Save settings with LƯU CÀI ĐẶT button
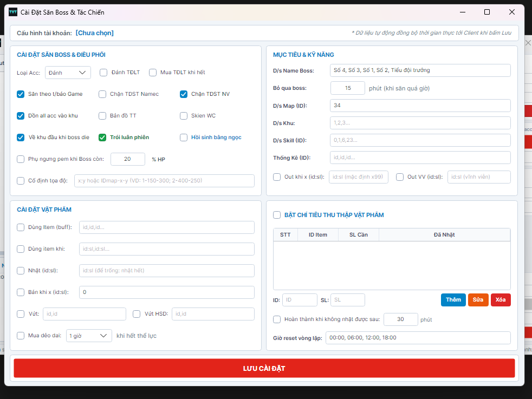 [264, 368]
